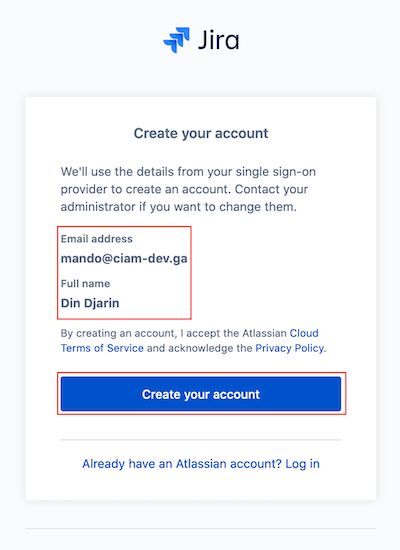Image resolution: width=400 pixels, height=550 pixels.
Task: Click the Jira wordmark text
Action: 218,40
